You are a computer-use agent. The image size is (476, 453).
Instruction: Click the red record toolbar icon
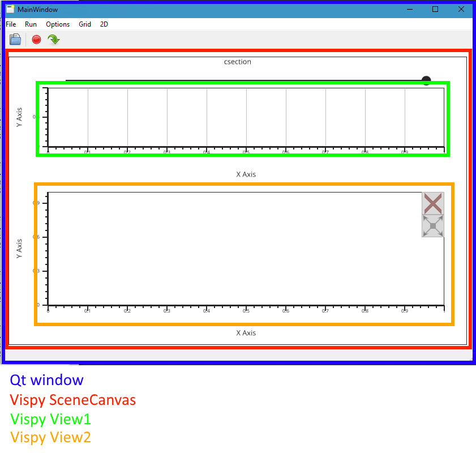click(36, 39)
